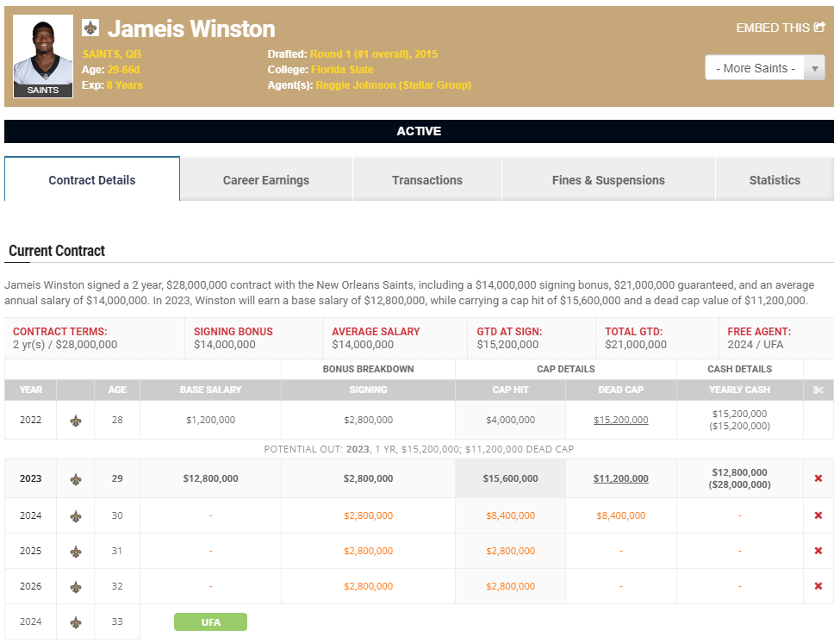Select the Statistics tab
The height and width of the screenshot is (643, 840).
pos(774,180)
